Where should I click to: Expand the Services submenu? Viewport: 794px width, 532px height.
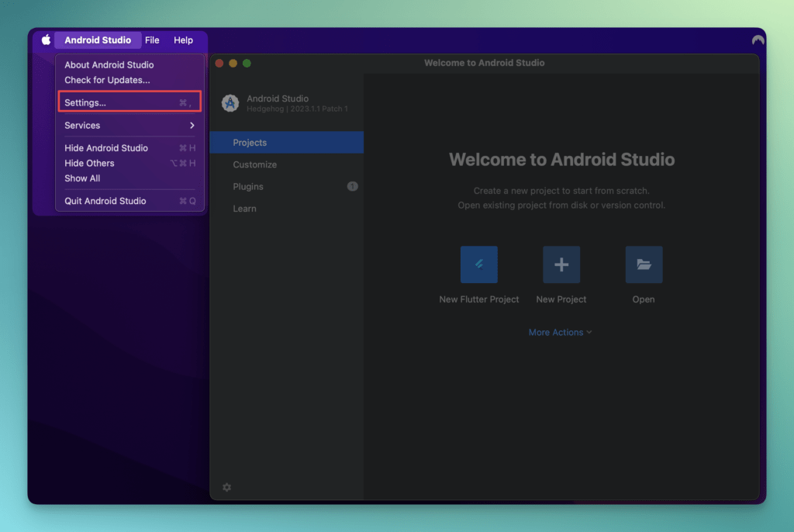(x=129, y=125)
